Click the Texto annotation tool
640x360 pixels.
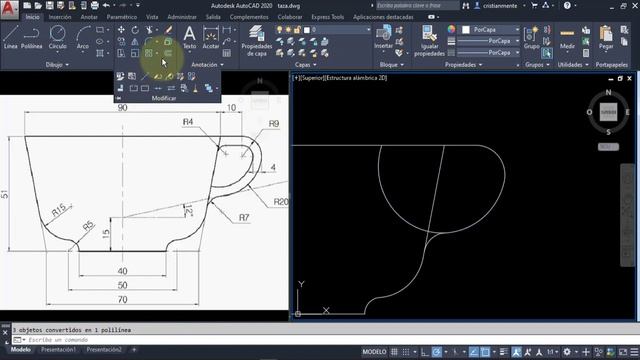point(189,38)
